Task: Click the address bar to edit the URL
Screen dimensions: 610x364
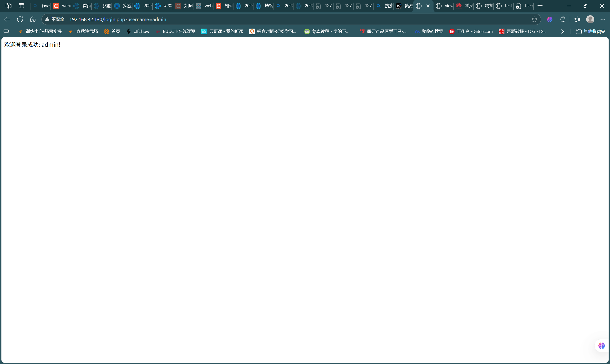Action: coord(221,19)
